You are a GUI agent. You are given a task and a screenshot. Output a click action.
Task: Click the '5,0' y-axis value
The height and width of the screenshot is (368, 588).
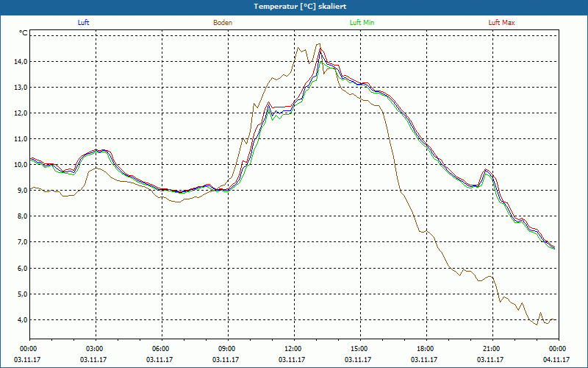(22, 294)
